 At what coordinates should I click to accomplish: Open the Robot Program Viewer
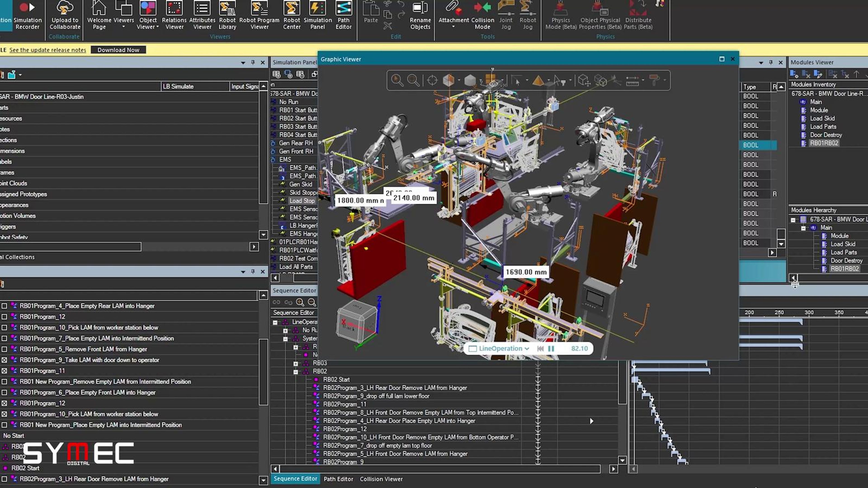coord(259,15)
